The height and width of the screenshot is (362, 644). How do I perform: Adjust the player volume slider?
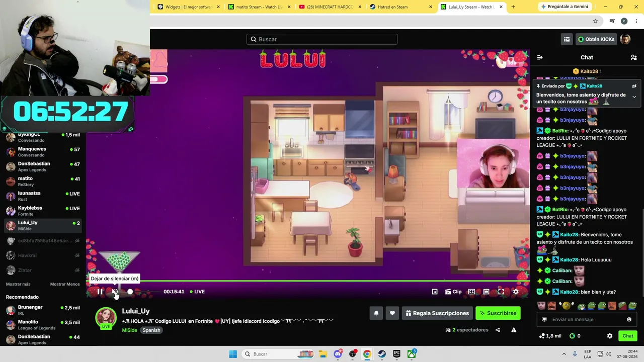pos(130,292)
